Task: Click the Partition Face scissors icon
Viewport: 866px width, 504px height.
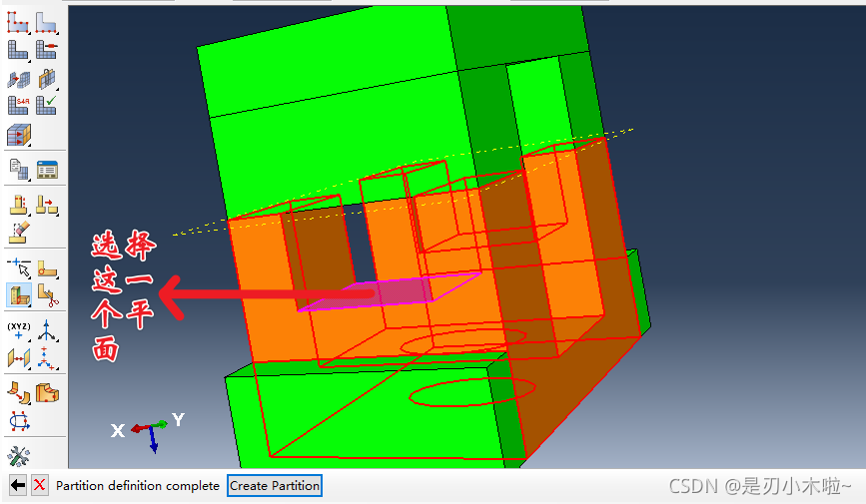Action: 47,294
